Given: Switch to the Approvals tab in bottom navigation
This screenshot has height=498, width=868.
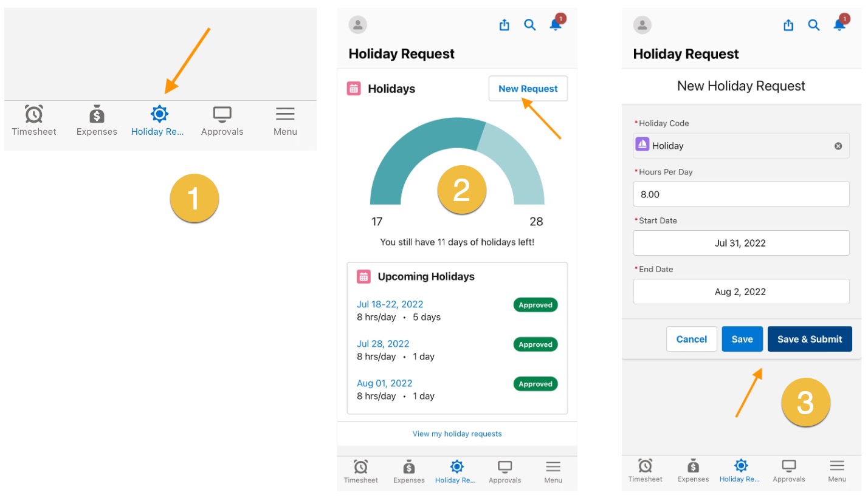Looking at the screenshot, I should (505, 471).
